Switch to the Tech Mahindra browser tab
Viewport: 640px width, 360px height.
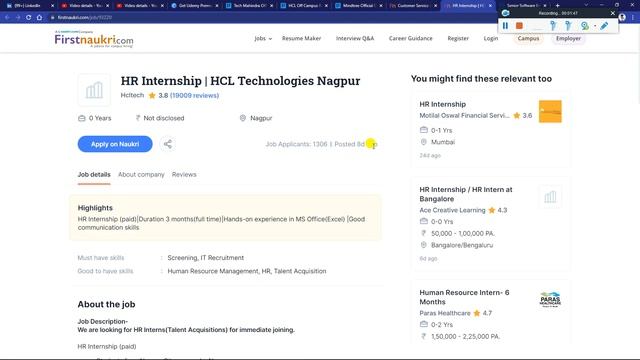pos(249,6)
